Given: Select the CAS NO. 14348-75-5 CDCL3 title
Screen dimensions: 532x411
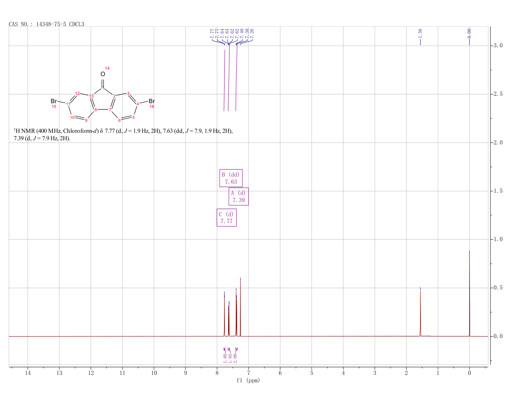Looking at the screenshot, I should point(47,24).
